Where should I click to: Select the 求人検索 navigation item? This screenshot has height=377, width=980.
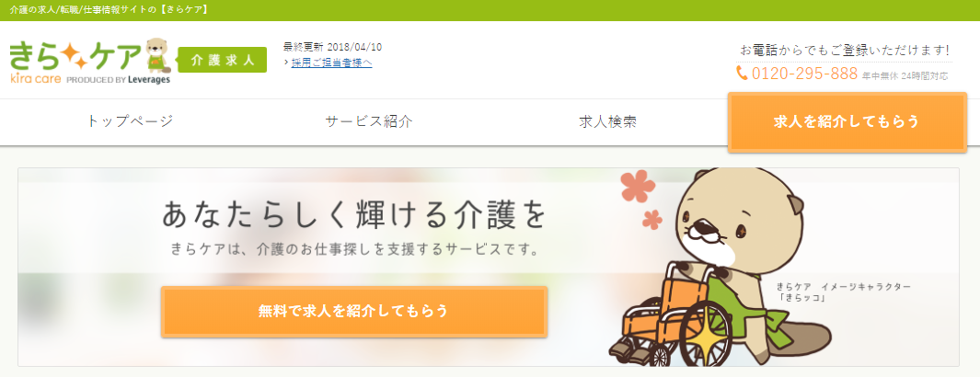[608, 121]
